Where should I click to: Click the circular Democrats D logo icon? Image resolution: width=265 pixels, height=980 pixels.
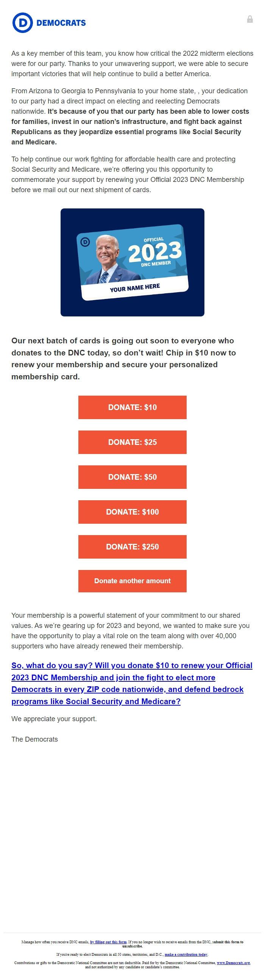22,23
